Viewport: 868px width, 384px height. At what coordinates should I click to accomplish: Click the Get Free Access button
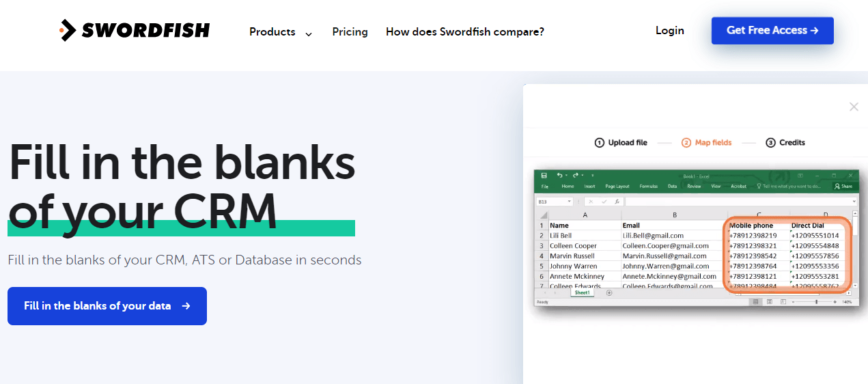[772, 31]
